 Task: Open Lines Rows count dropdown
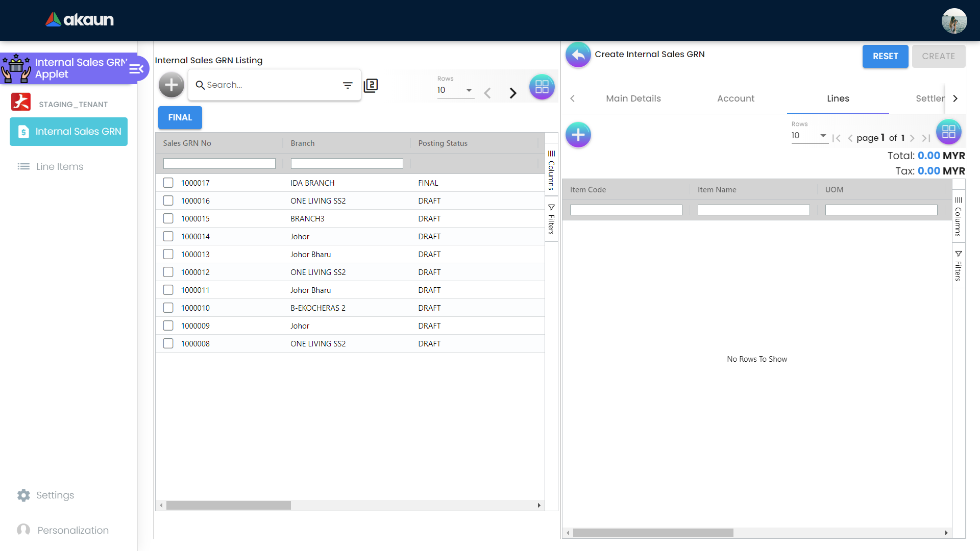(809, 136)
